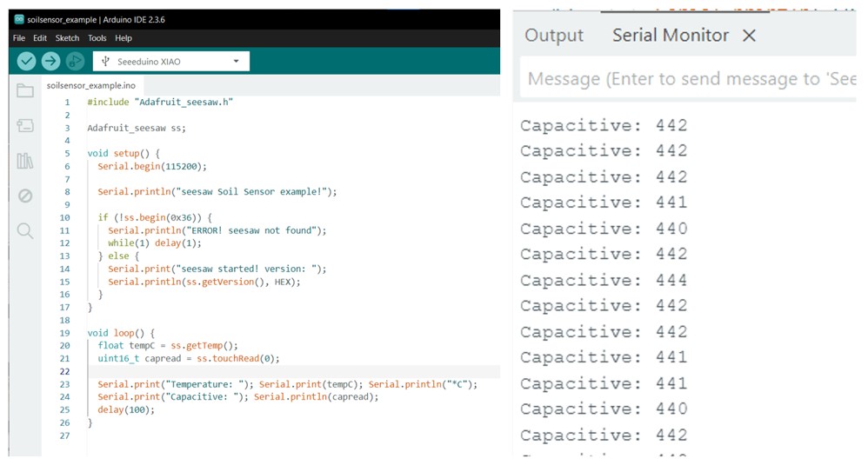The height and width of the screenshot is (472, 868).
Task: Open the Boards Manager sidebar icon
Action: pyautogui.click(x=25, y=126)
